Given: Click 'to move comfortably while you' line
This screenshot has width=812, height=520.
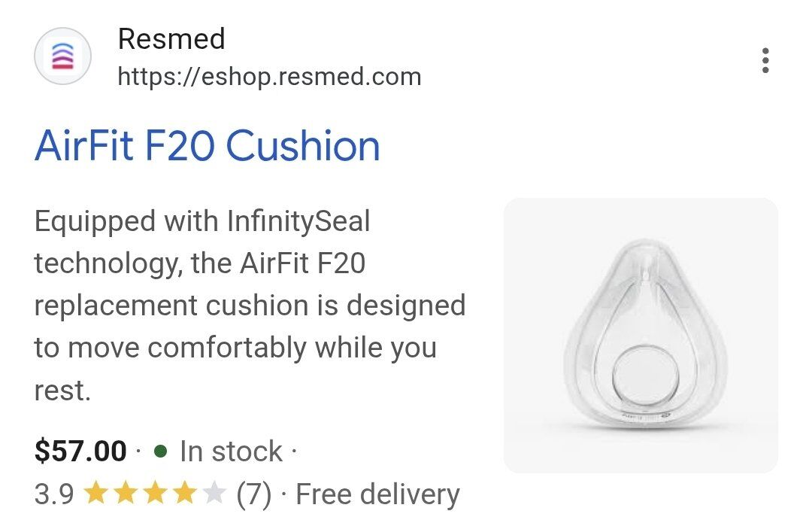Looking at the screenshot, I should (x=235, y=348).
